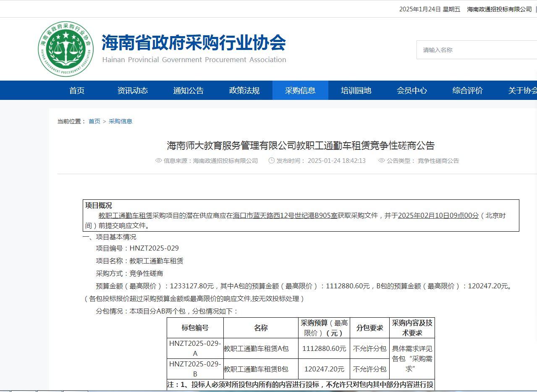Open the 资讯动态 navigation menu item
Viewport: 537px width, 392px height.
(x=133, y=91)
